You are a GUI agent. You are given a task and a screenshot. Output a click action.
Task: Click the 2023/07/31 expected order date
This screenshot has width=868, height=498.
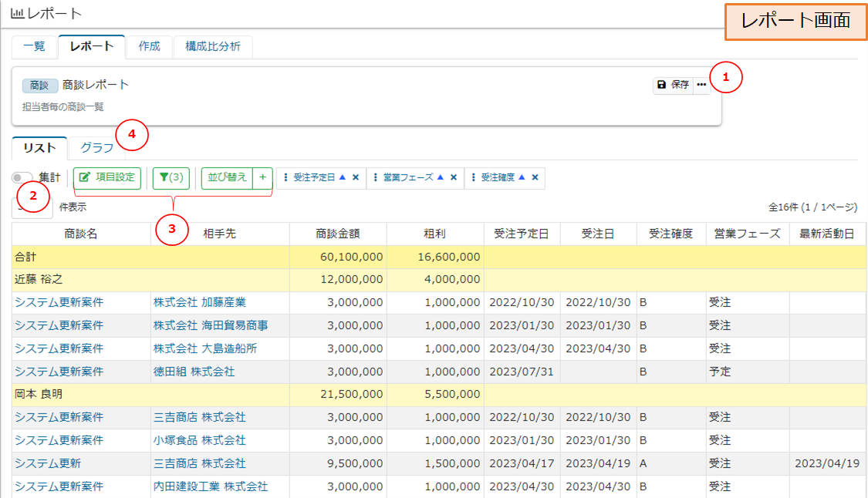tap(522, 372)
